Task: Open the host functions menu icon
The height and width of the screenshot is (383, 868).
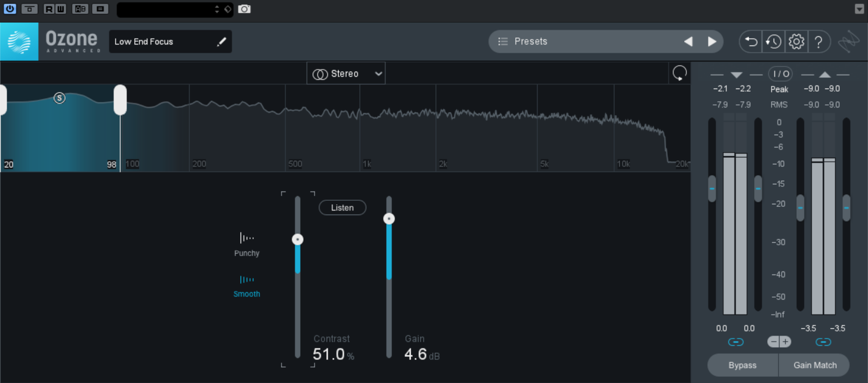Action: [x=100, y=9]
